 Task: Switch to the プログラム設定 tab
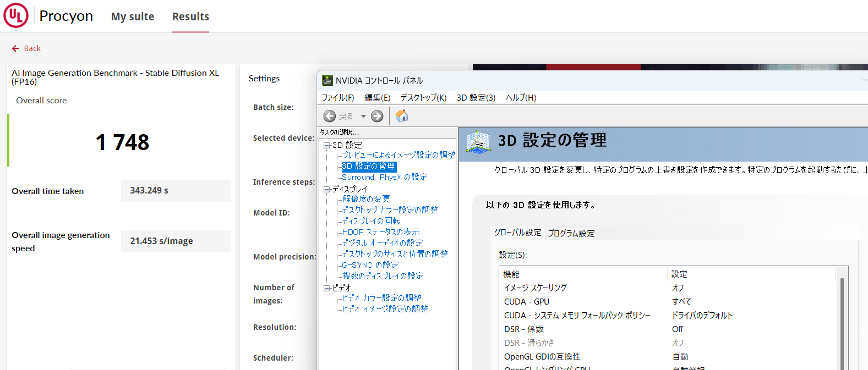[x=571, y=233]
